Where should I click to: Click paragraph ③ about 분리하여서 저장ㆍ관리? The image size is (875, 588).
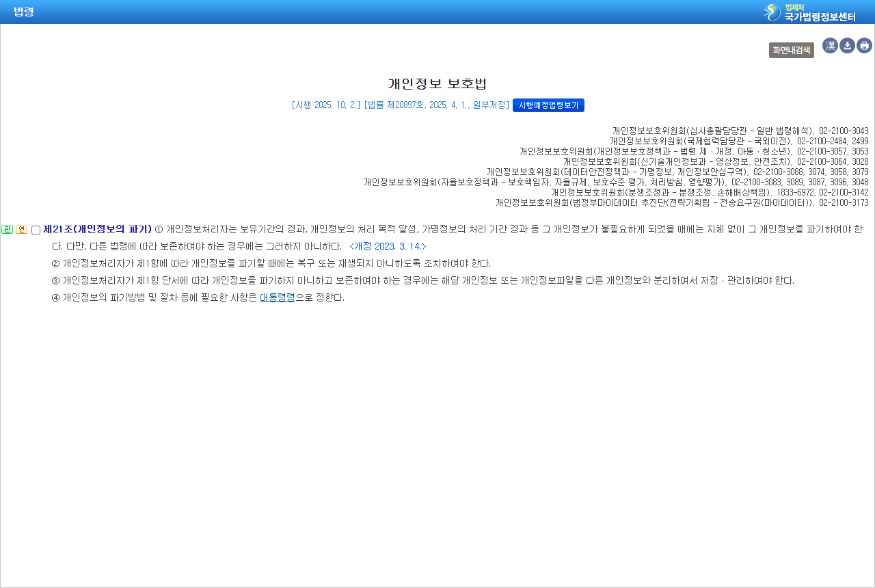[x=423, y=280]
